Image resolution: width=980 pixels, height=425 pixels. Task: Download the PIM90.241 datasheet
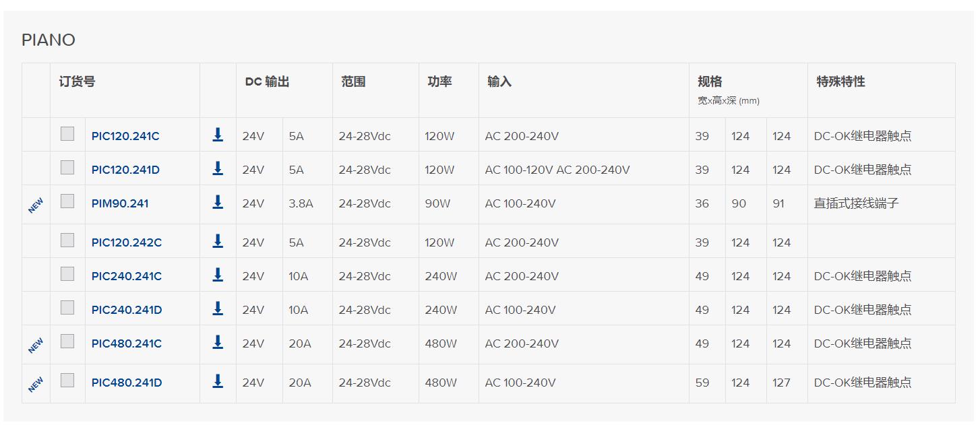click(218, 202)
